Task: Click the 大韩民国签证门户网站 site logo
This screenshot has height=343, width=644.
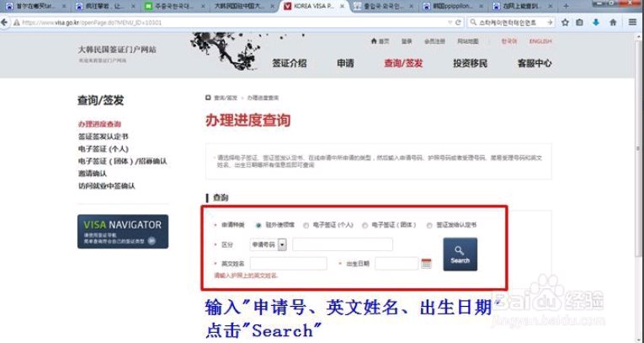Action: (x=117, y=50)
